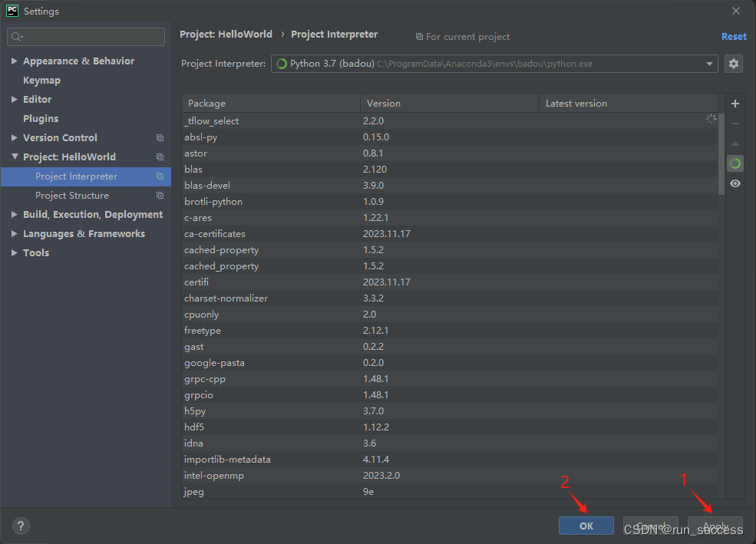Select Plugins in the settings tree
The height and width of the screenshot is (544, 756).
tap(41, 118)
